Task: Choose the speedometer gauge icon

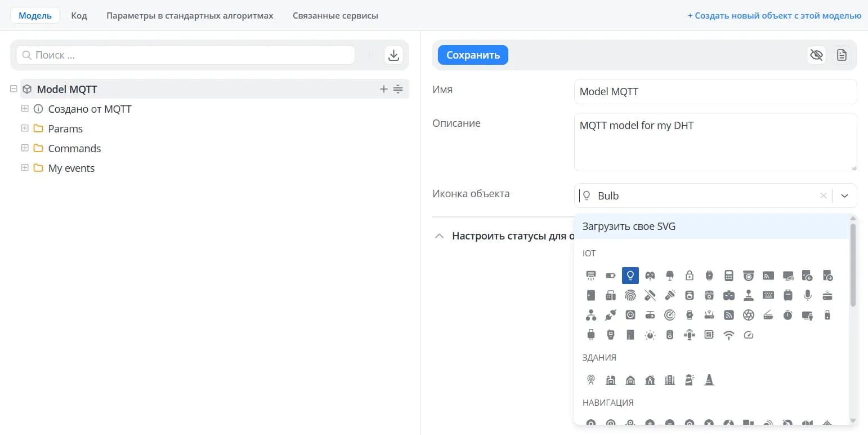Action: (749, 335)
